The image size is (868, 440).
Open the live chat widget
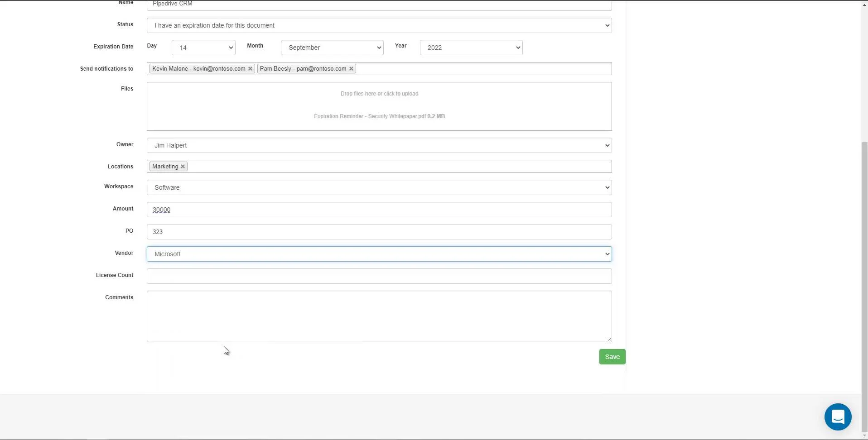coord(838,417)
